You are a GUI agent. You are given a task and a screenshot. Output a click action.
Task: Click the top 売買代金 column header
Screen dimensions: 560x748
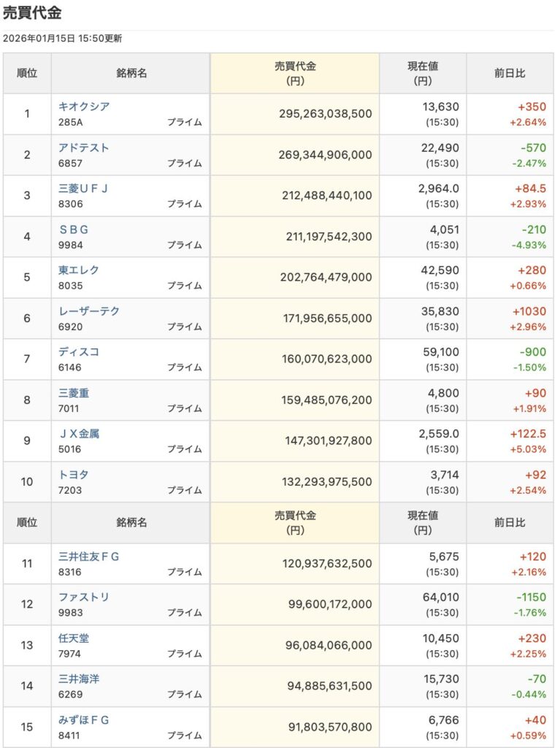click(294, 73)
